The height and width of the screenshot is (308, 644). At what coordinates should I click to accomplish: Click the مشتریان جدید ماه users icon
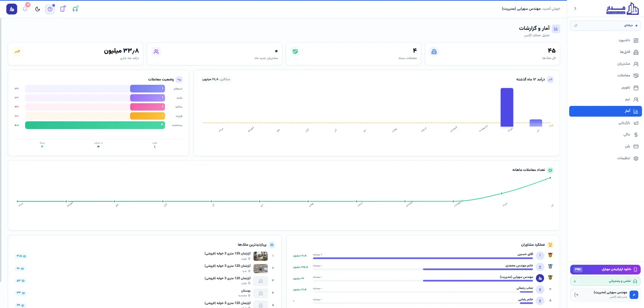tap(156, 52)
